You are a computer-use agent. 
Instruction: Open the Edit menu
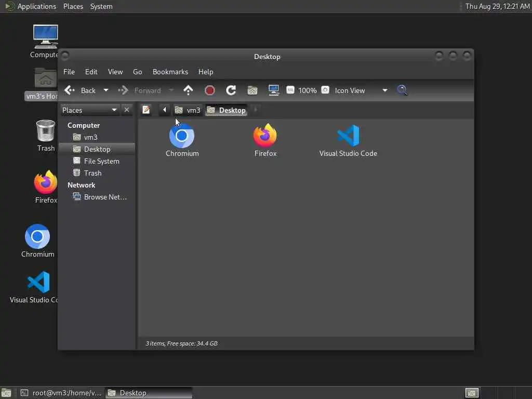91,72
